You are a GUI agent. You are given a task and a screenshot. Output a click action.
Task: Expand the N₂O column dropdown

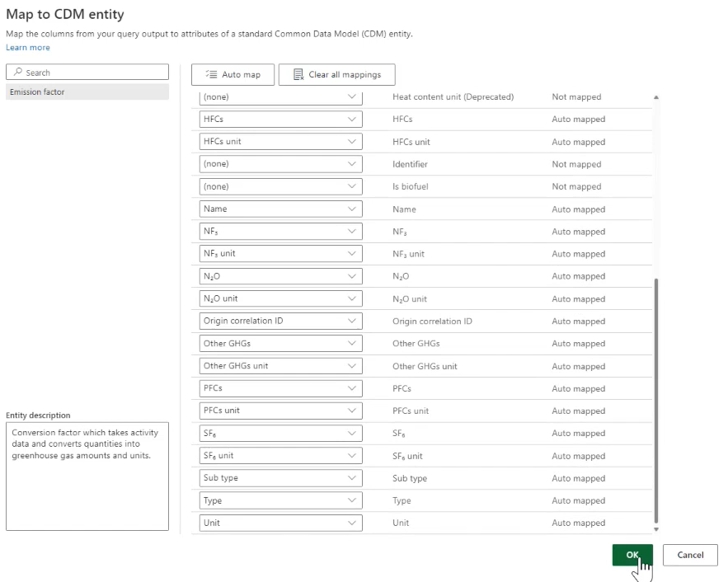281,276
